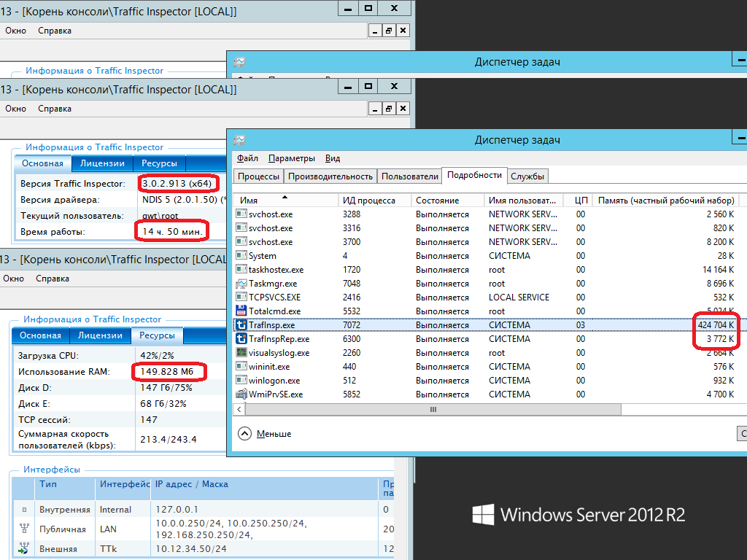The width and height of the screenshot is (747, 560).
Task: Sort by the ИД процесса column header
Action: [375, 201]
